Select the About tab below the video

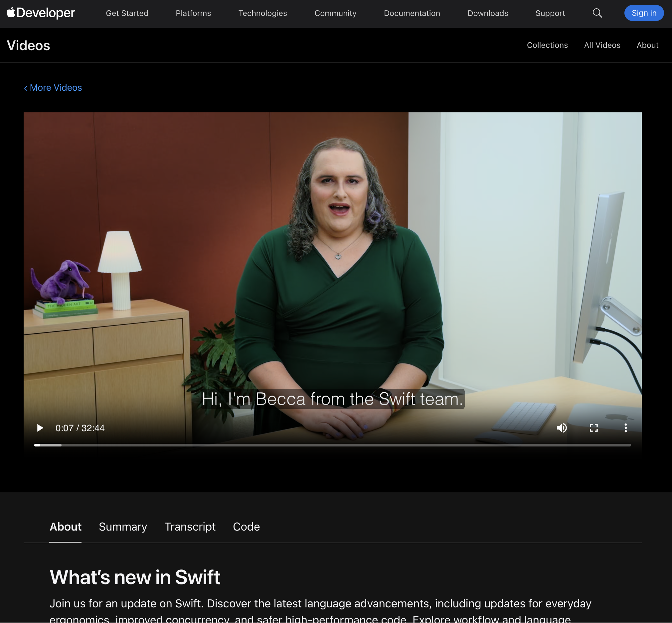(x=66, y=527)
